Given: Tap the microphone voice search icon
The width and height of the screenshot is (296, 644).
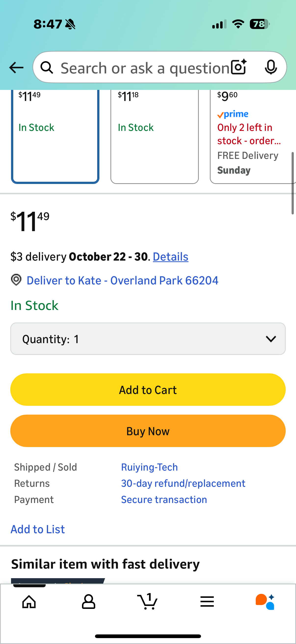Looking at the screenshot, I should coord(271,67).
